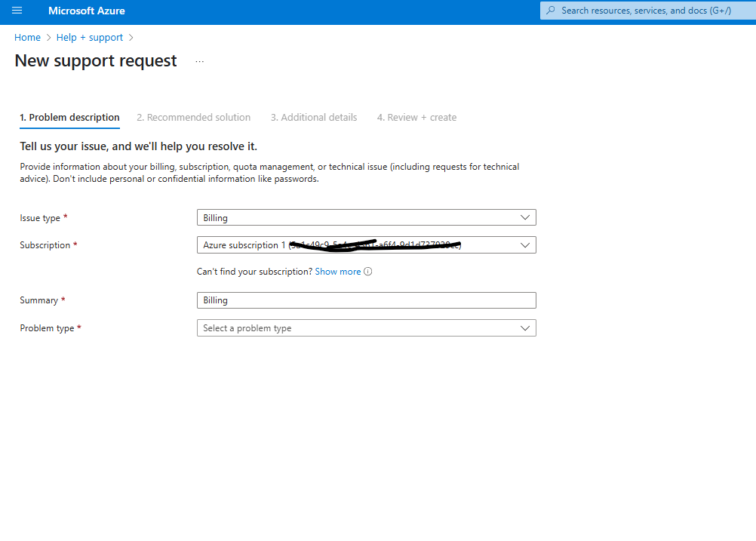This screenshot has height=541, width=756.
Task: Click the info icon beside Show more
Action: [368, 272]
